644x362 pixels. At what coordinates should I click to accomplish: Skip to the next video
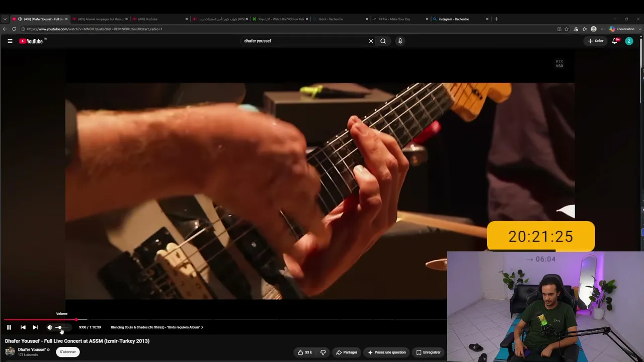(35, 327)
